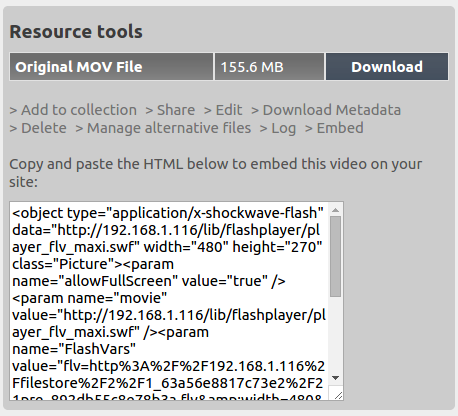Click the Resource tools heading
The image size is (458, 416).
[76, 32]
